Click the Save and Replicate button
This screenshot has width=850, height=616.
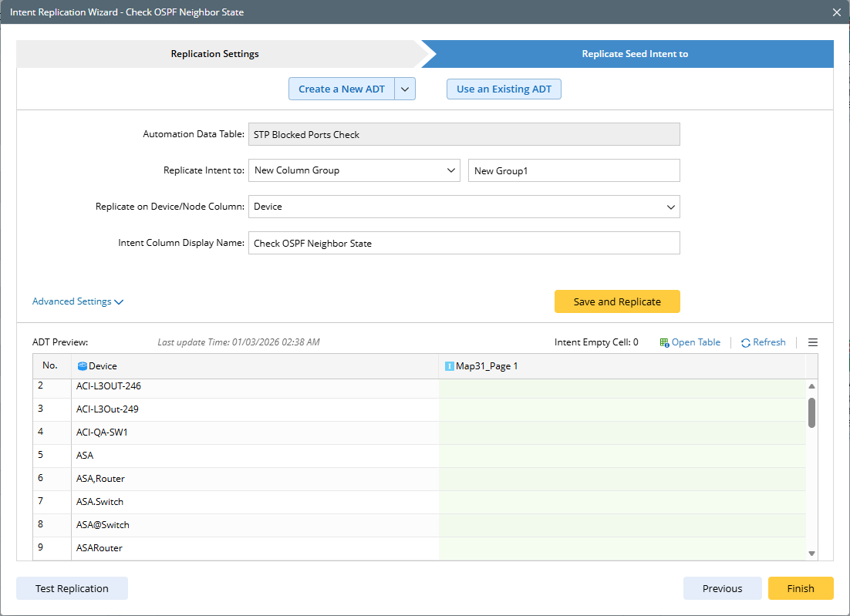click(617, 301)
